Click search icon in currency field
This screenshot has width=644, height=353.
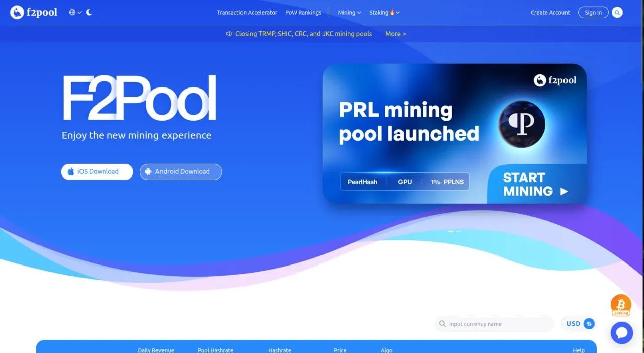442,324
